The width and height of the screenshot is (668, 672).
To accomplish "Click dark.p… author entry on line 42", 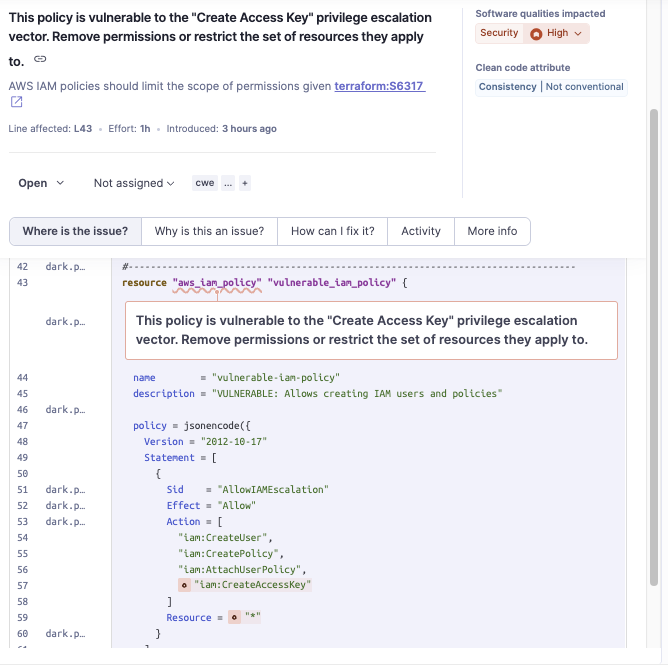I will 66,267.
